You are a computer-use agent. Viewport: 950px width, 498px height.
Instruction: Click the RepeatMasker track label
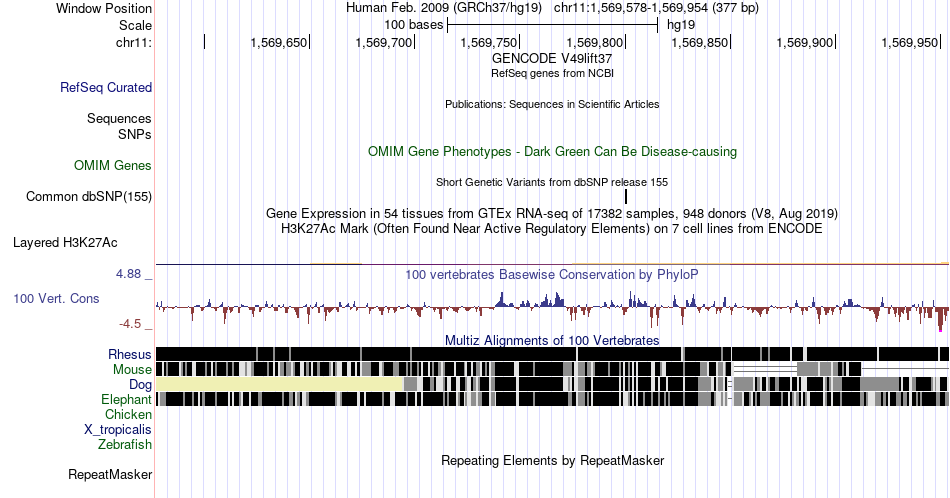click(x=110, y=474)
